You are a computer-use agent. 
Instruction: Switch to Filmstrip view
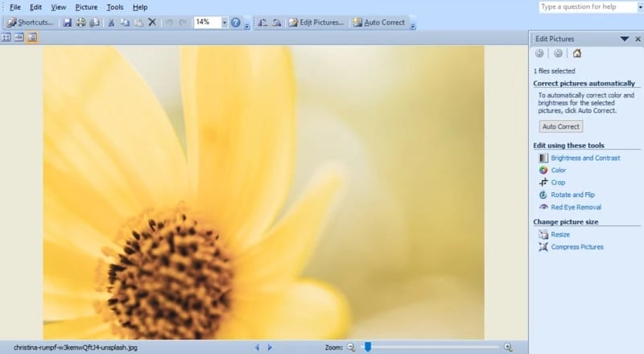pos(19,38)
